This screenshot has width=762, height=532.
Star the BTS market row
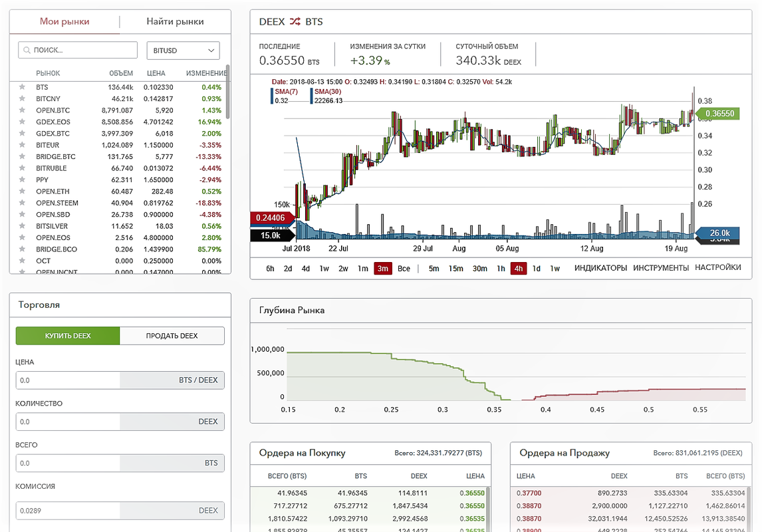click(22, 87)
